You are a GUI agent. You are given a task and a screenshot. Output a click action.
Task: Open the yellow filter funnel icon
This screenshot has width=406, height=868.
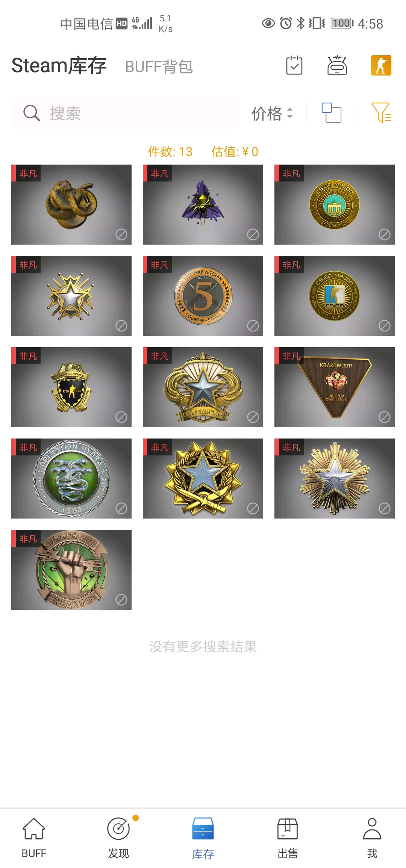click(381, 113)
